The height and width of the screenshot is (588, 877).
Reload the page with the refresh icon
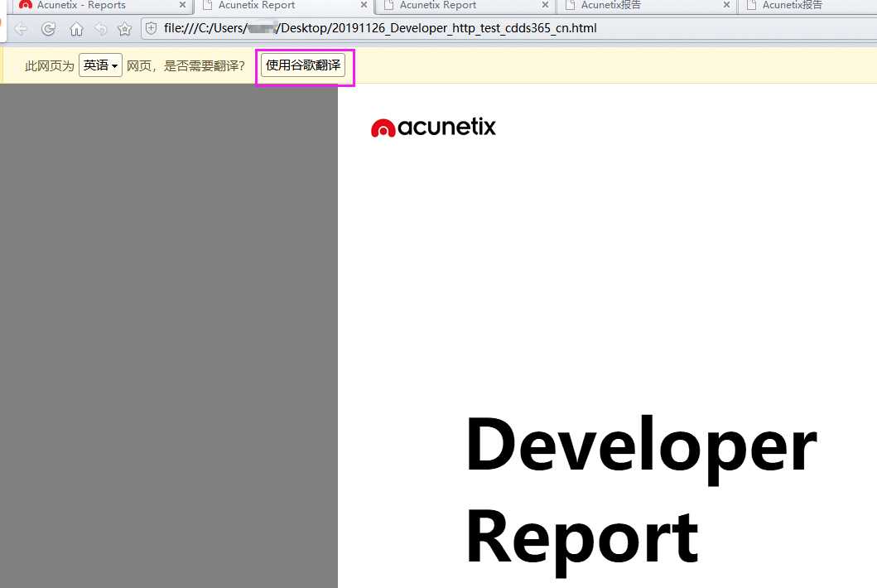click(49, 28)
